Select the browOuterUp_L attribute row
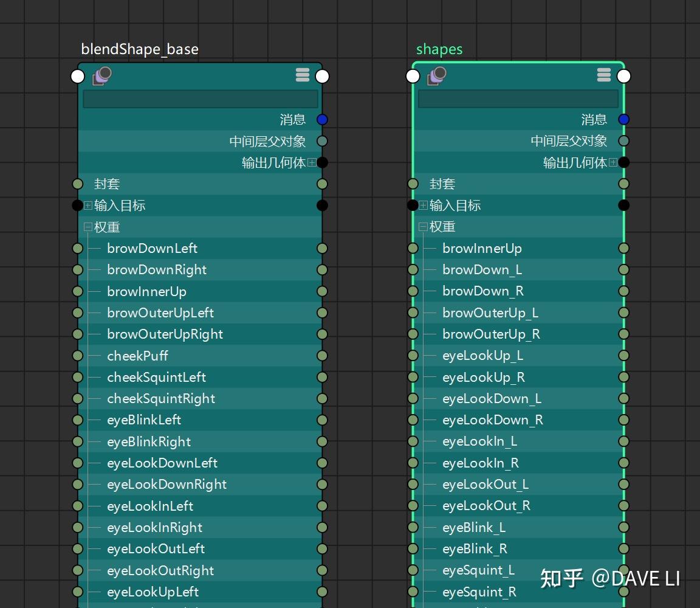Screen dimensions: 700x608 [x=518, y=313]
